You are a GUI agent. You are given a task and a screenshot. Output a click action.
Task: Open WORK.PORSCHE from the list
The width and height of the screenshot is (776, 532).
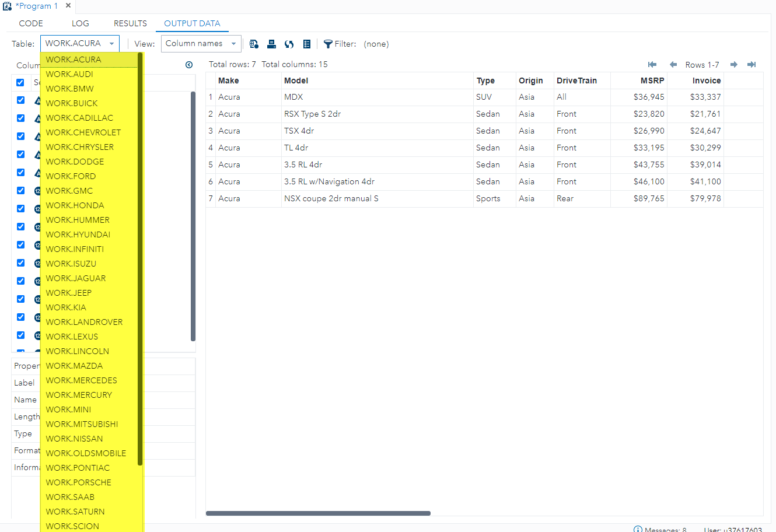click(x=89, y=482)
